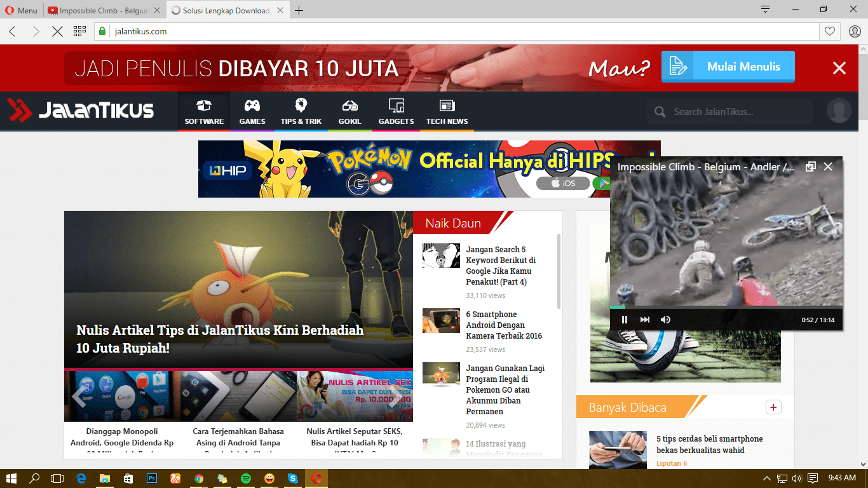
Task: Open 6 Smartphone Android Kamera Terbaik article
Action: pos(504,325)
